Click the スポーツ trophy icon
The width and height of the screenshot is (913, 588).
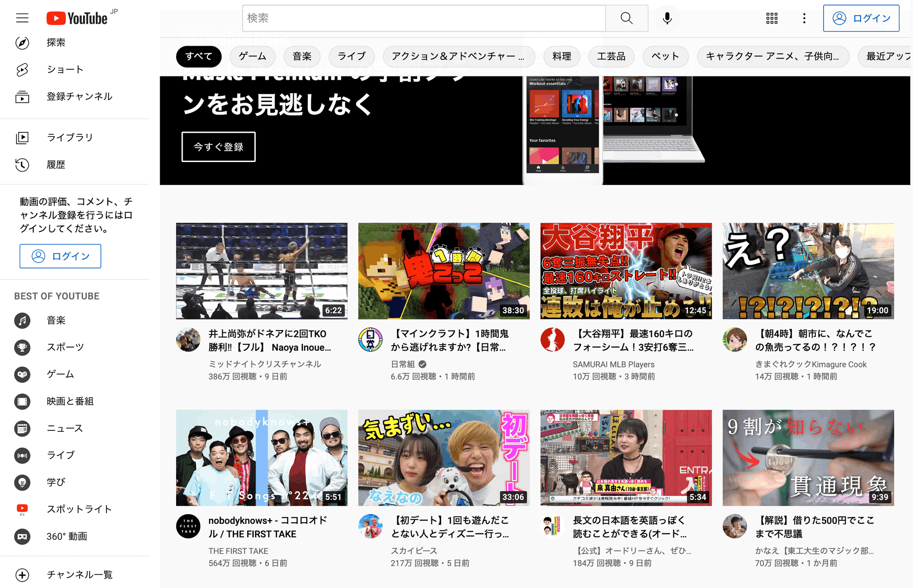22,347
